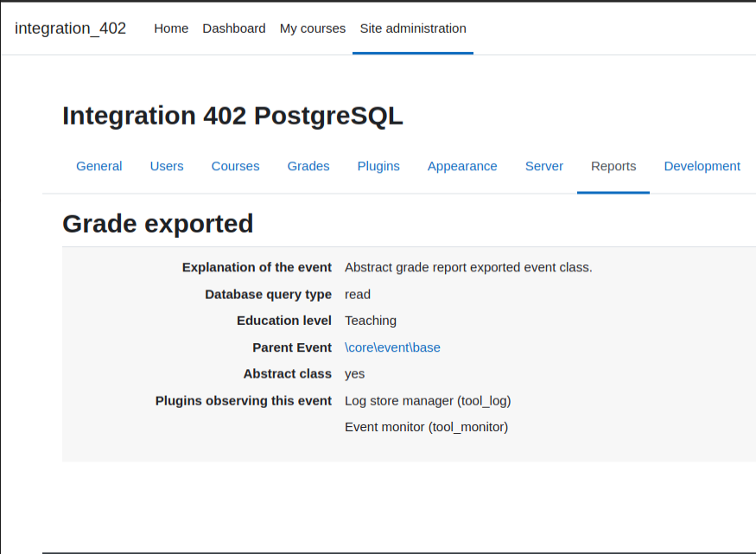756x554 pixels.
Task: Switch to the Server admin tab
Action: (543, 166)
